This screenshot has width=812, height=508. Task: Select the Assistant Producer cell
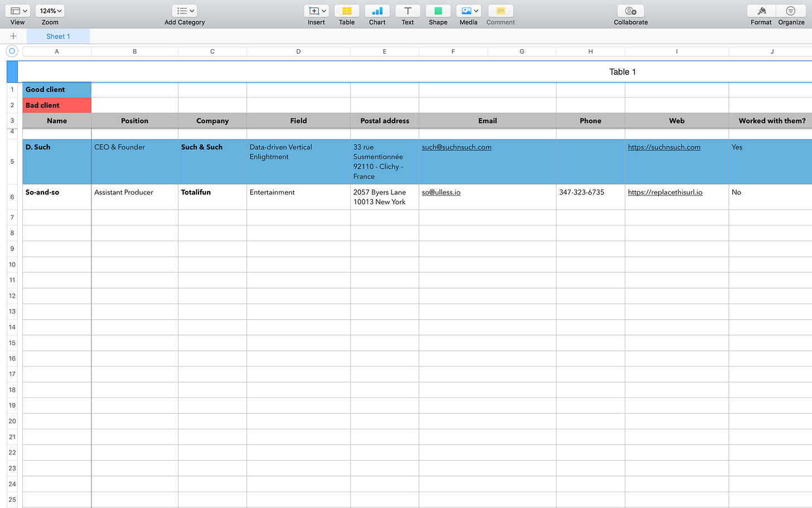point(134,197)
